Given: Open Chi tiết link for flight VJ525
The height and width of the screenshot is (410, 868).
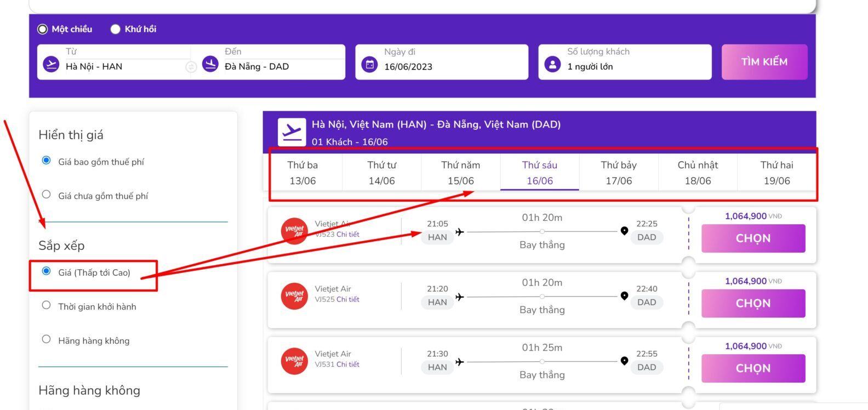Looking at the screenshot, I should (x=348, y=299).
